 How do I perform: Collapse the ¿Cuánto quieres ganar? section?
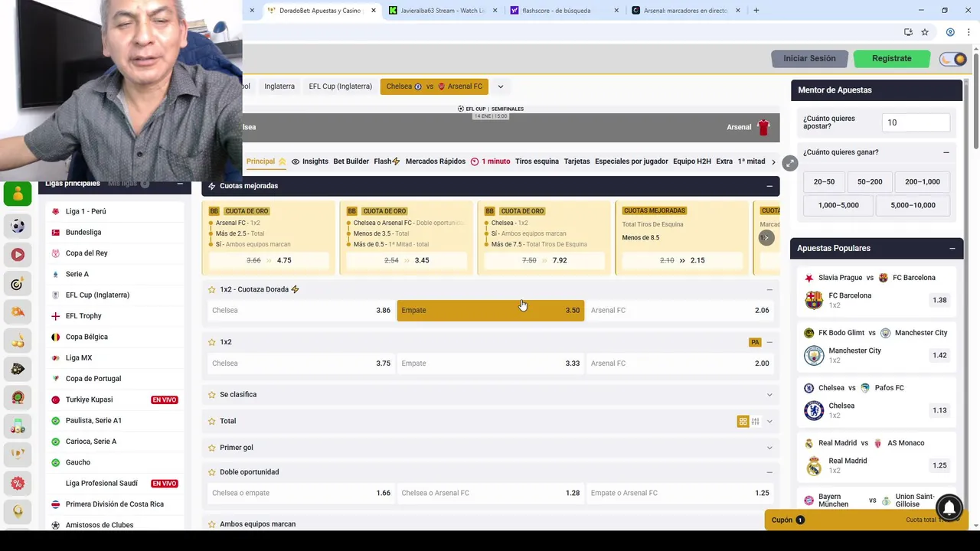point(946,152)
